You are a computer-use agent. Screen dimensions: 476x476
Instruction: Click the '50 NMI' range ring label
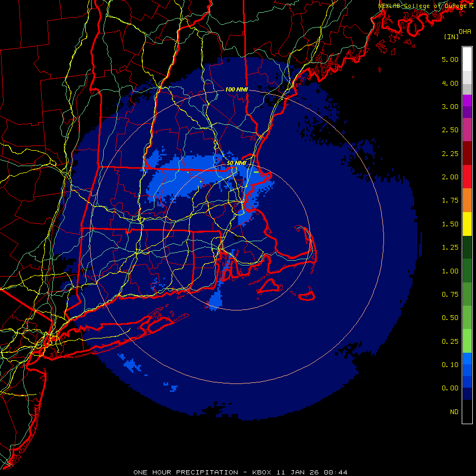tap(236, 163)
